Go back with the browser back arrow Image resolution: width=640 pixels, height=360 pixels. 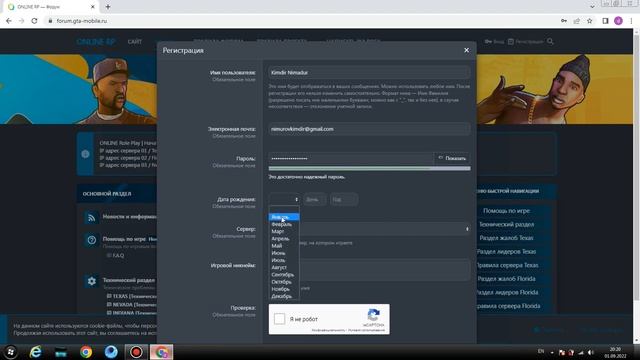click(x=9, y=21)
